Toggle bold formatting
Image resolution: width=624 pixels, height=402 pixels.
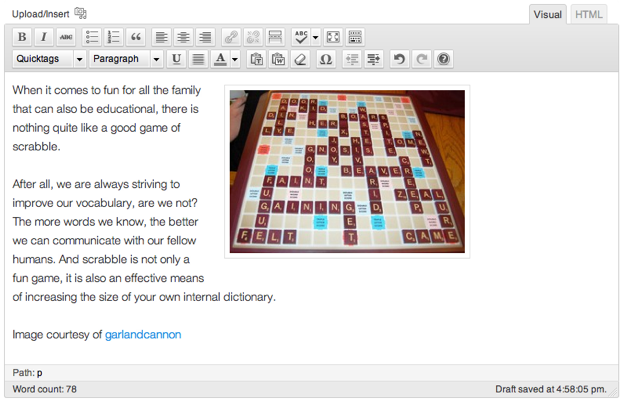22,37
